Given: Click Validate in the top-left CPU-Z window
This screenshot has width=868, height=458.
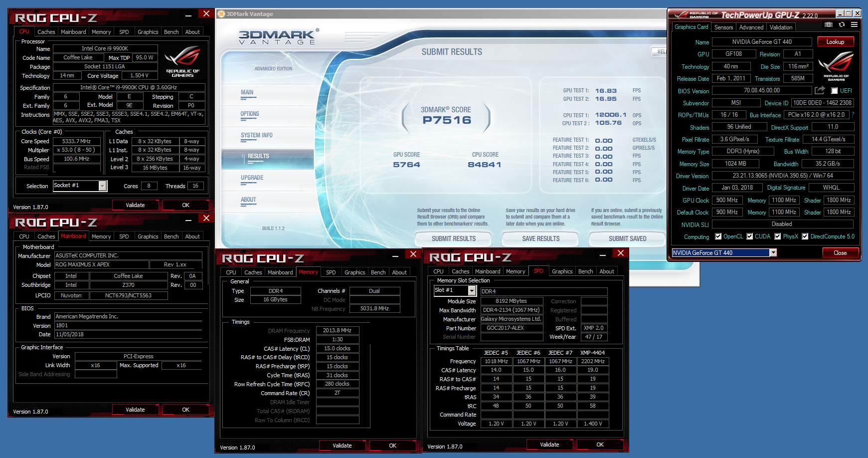Looking at the screenshot, I should [x=135, y=205].
